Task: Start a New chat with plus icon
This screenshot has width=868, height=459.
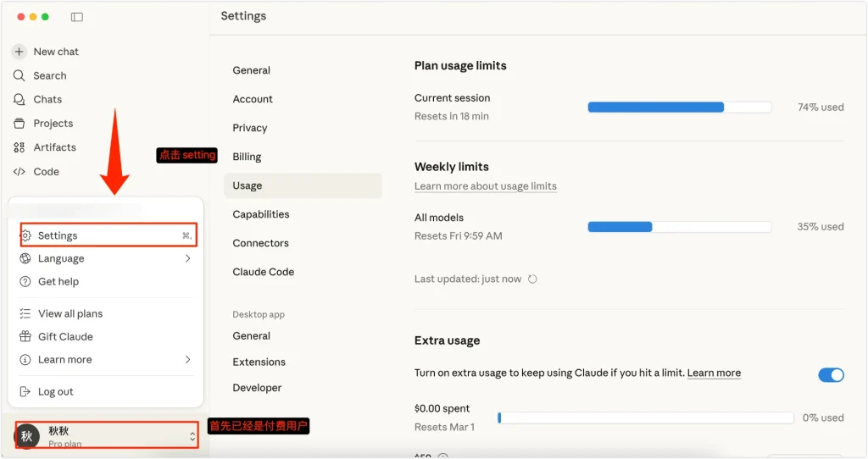Action: click(19, 52)
